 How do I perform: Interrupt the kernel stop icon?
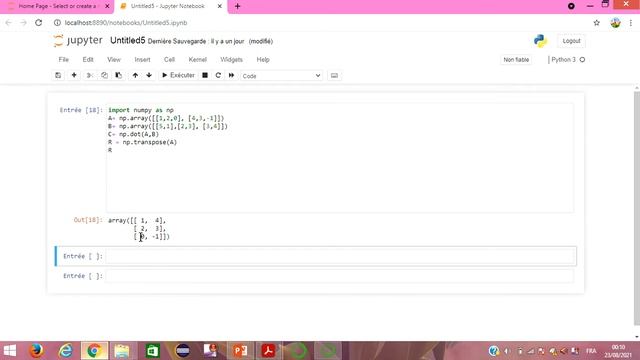click(205, 76)
